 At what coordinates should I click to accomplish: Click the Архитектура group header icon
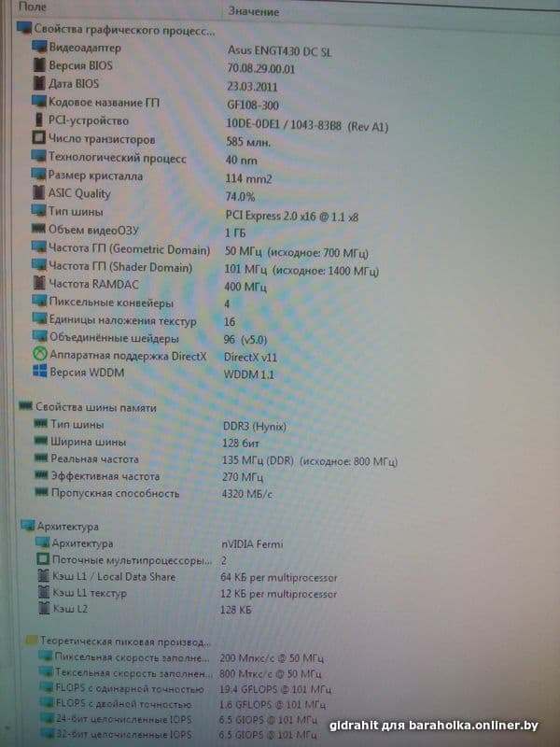28,526
